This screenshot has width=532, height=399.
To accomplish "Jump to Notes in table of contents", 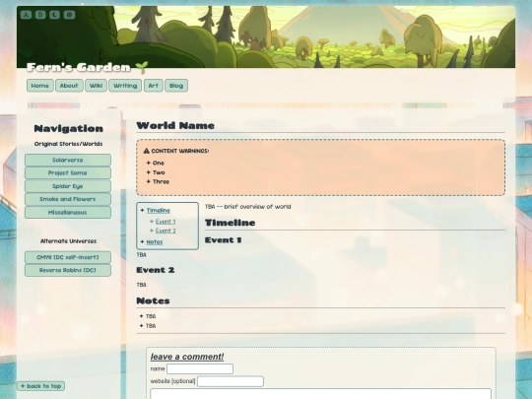I will [155, 242].
